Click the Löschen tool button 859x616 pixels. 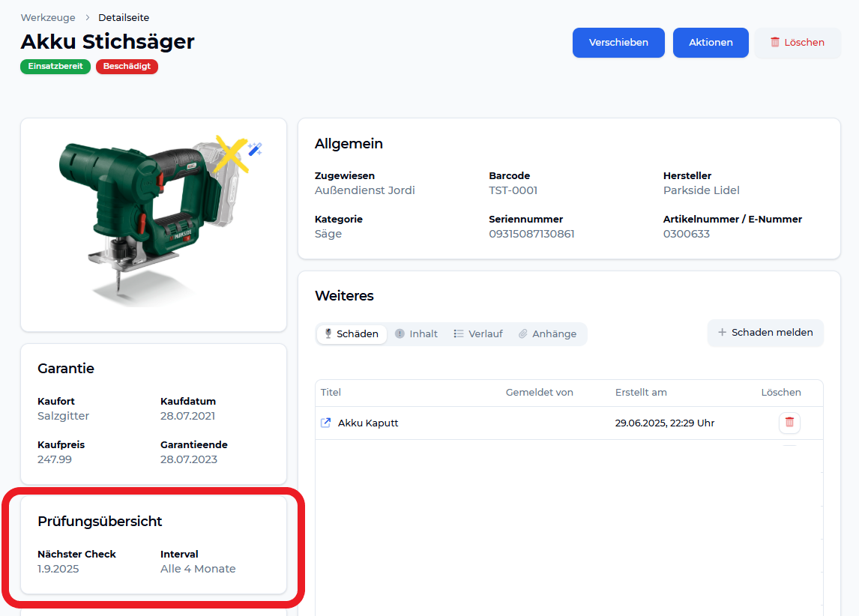[798, 43]
